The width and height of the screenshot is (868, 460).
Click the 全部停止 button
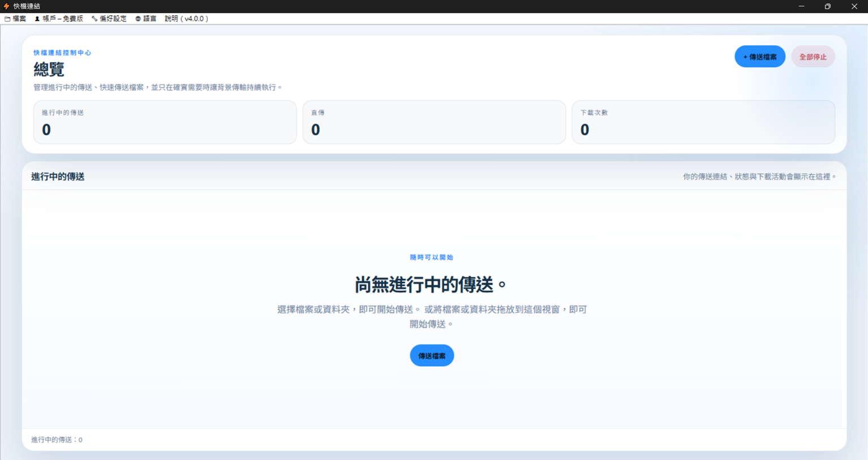813,57
